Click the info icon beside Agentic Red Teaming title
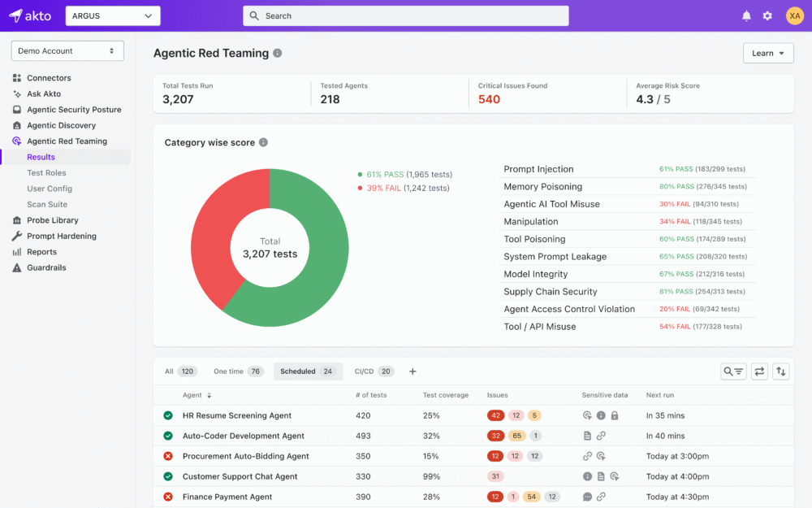 [278, 53]
